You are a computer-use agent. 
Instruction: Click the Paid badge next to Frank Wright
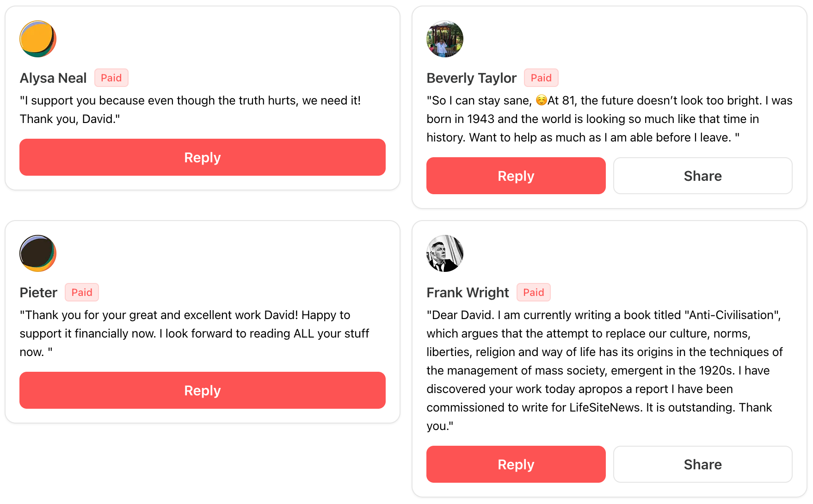pyautogui.click(x=534, y=292)
